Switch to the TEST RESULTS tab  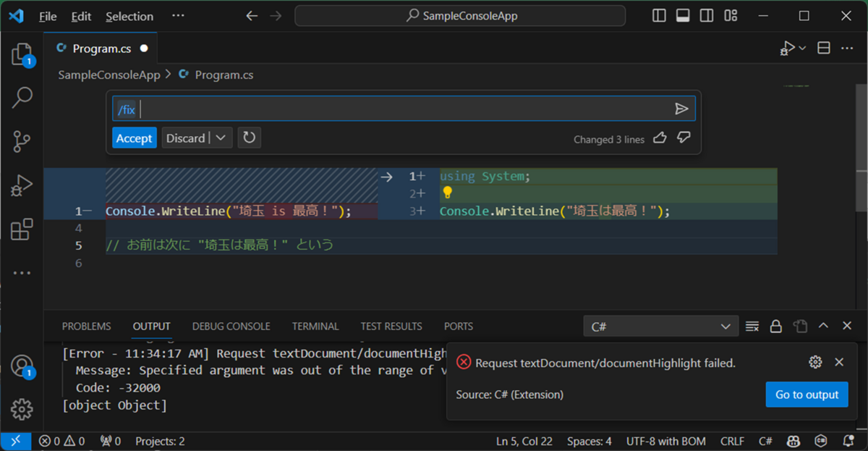tap(391, 326)
